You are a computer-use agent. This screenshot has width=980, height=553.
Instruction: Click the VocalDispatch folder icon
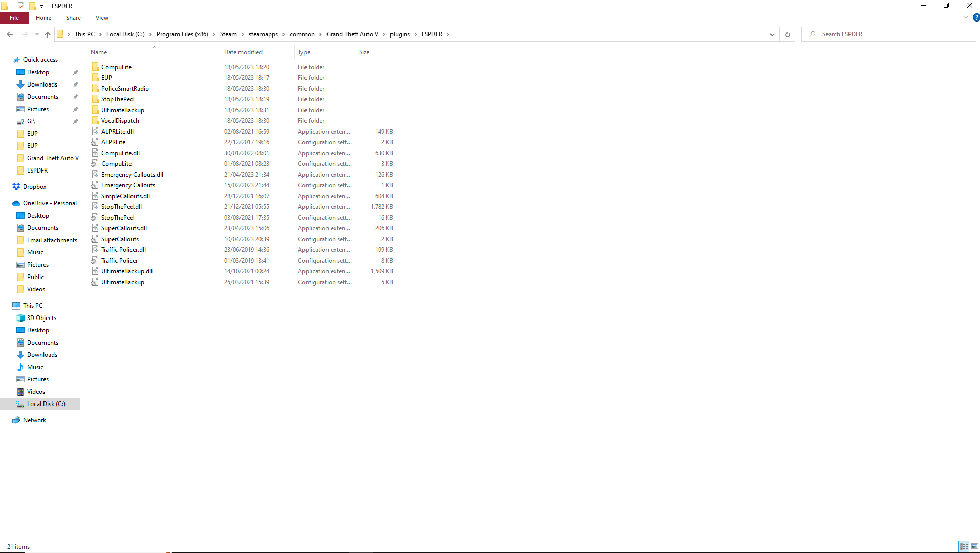(x=95, y=121)
